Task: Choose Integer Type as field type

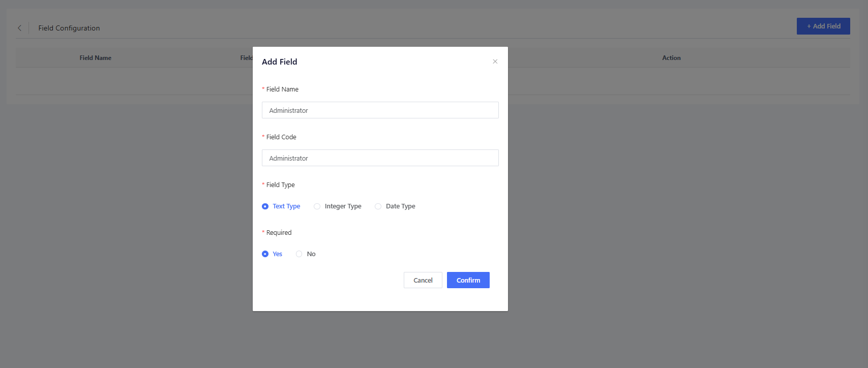Action: point(317,206)
